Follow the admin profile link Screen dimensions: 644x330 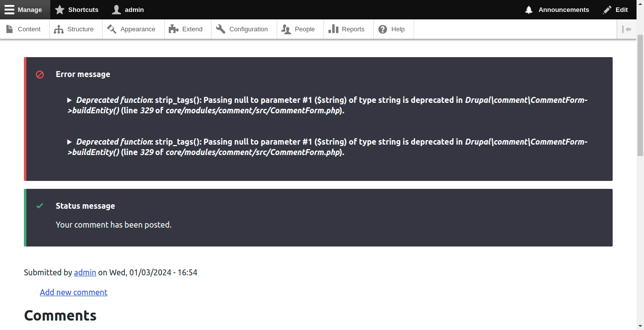pos(85,272)
